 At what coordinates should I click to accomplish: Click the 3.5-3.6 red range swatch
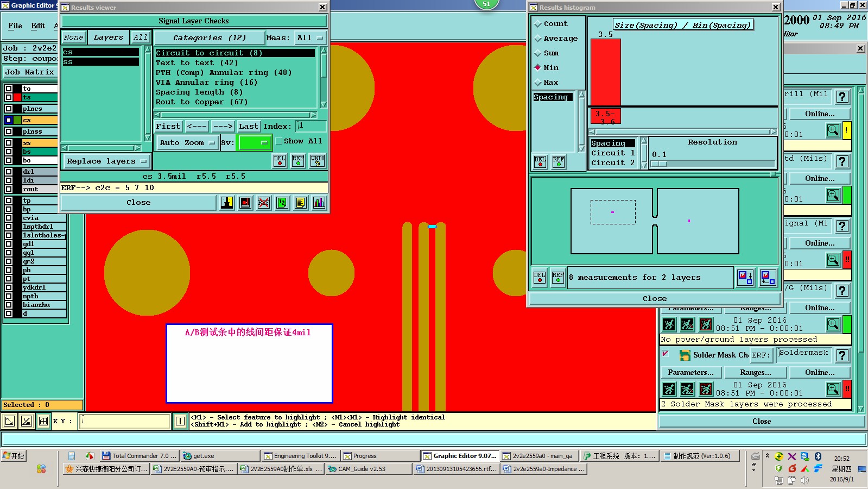point(605,116)
